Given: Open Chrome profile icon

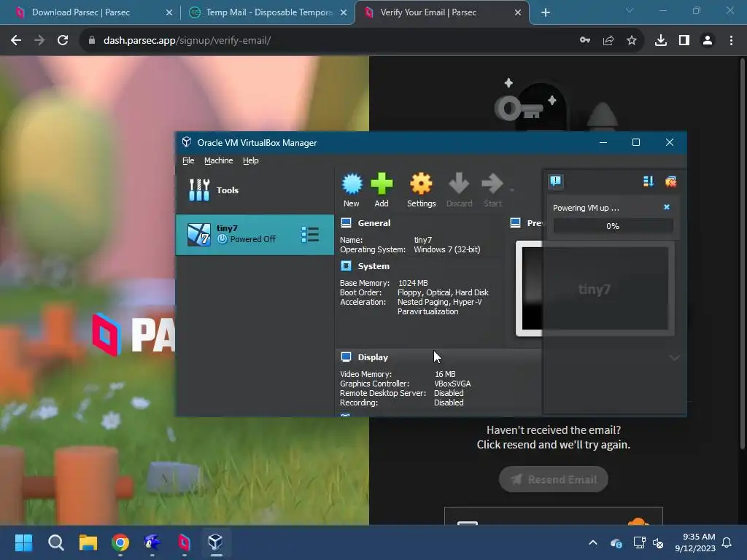Looking at the screenshot, I should (708, 41).
